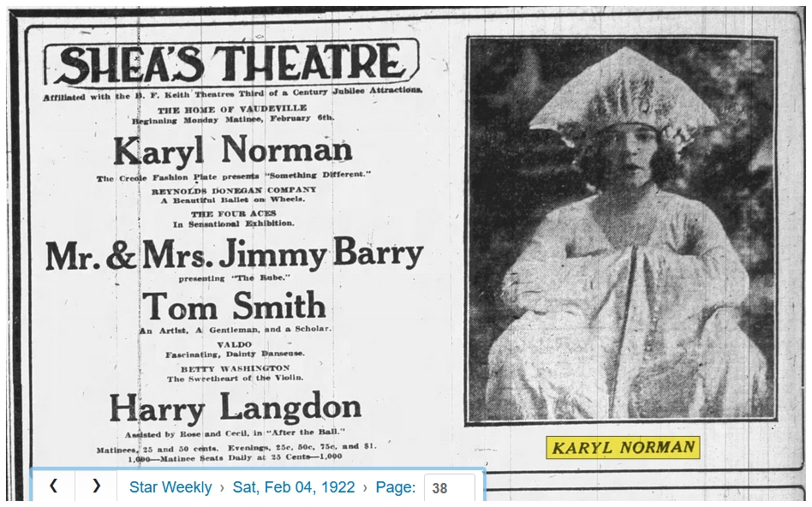812x507 pixels.
Task: Focus the Page number input field
Action: pos(450,488)
